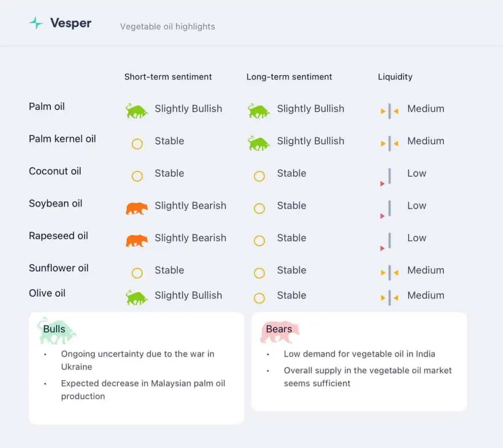Click Palm oil short-term green bull icon
This screenshot has height=448, width=503.
pyautogui.click(x=137, y=111)
